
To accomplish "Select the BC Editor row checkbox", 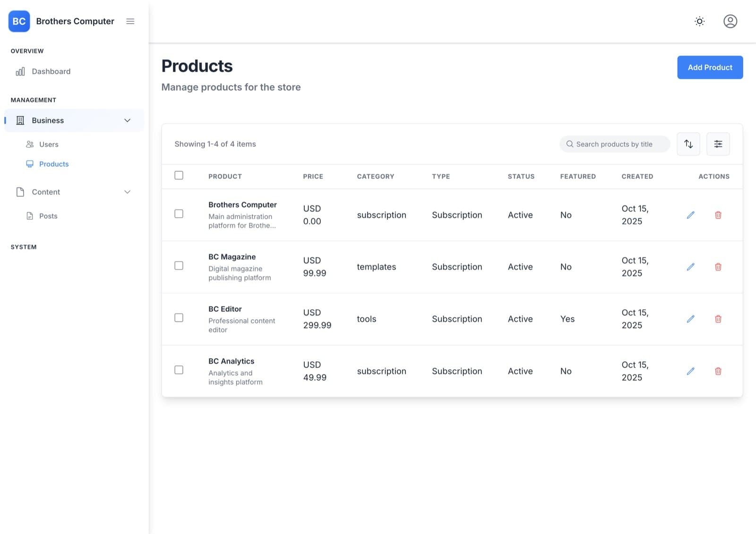I will [179, 318].
